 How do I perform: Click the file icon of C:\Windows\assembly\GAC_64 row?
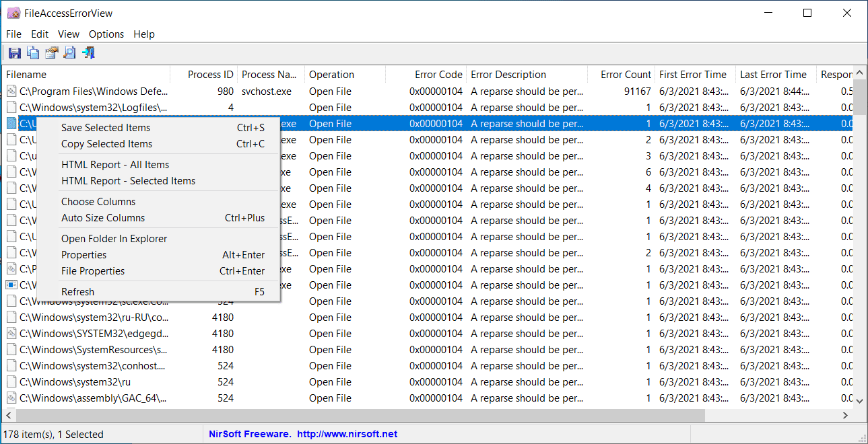(11, 398)
